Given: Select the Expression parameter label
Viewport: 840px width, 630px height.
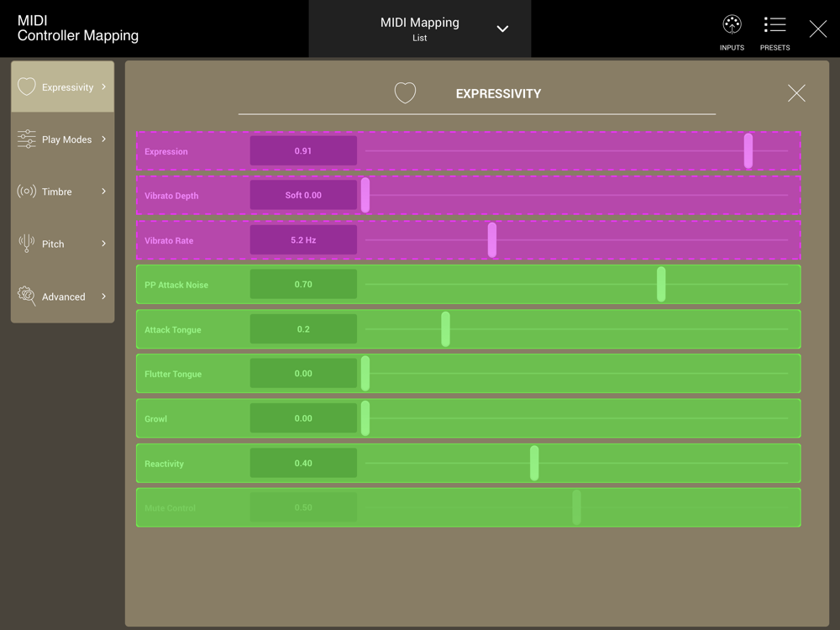Looking at the screenshot, I should (x=166, y=151).
